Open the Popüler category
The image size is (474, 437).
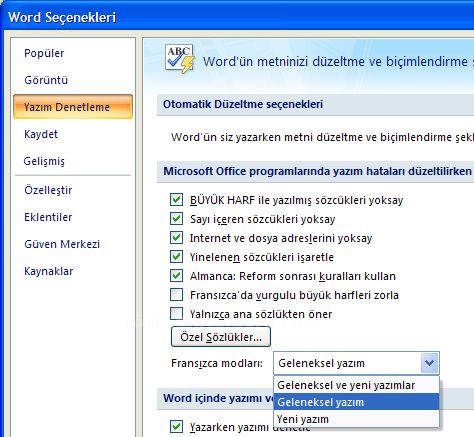(44, 53)
